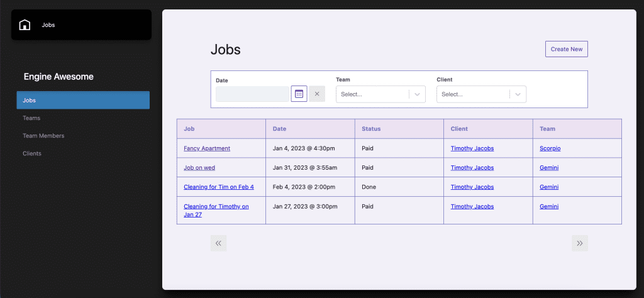Click the Create New button
The width and height of the screenshot is (644, 298).
pos(566,49)
